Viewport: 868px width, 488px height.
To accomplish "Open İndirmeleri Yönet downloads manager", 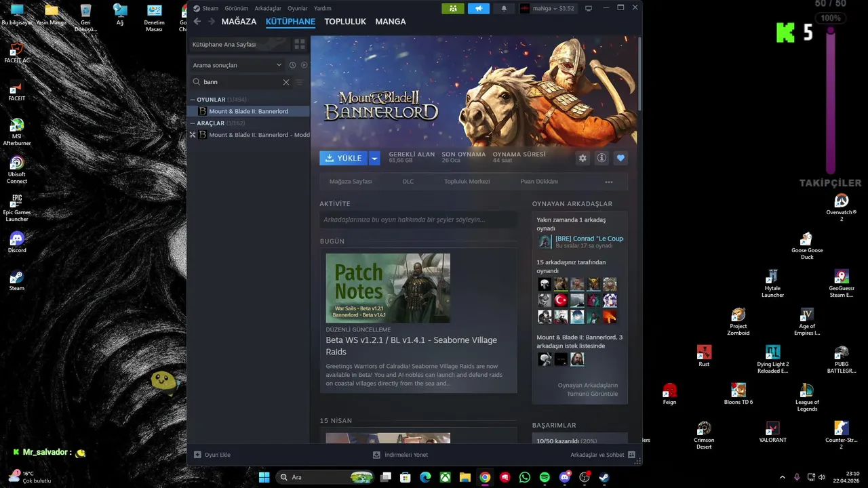I will (401, 455).
